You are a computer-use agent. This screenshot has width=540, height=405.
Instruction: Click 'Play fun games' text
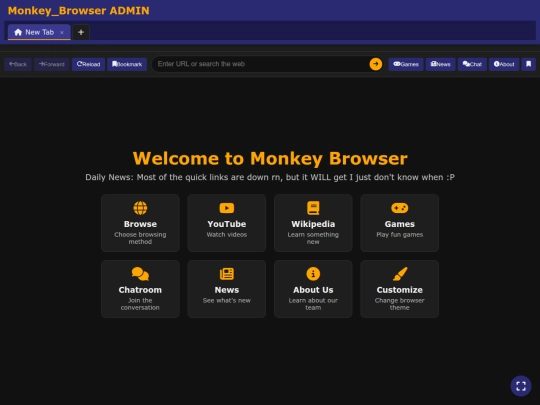pos(399,235)
